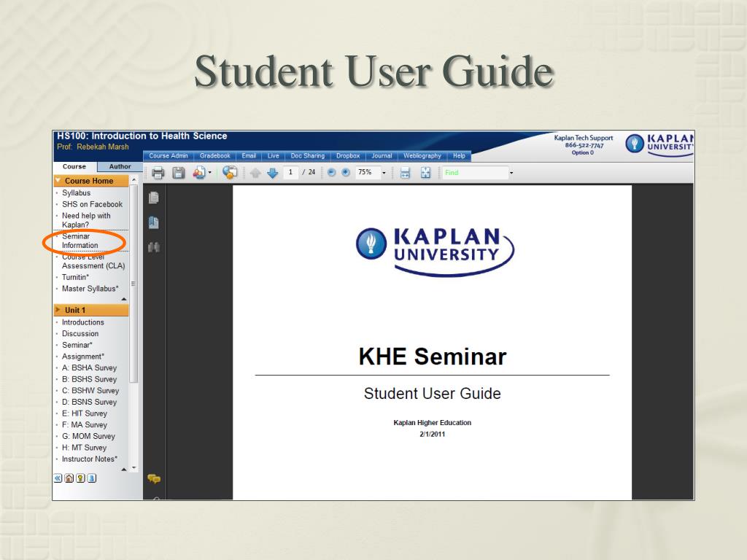Open SHS on Facebook link
The image size is (747, 560).
(92, 204)
